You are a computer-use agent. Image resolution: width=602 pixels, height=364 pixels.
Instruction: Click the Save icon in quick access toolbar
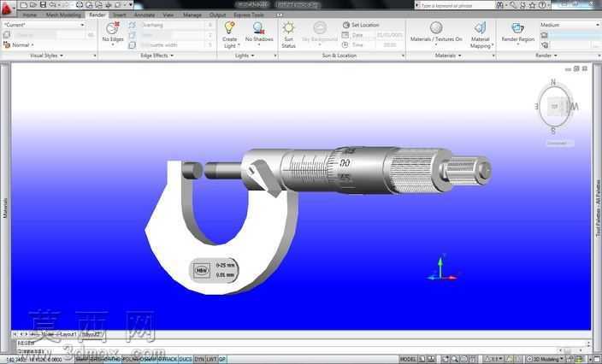43,5
